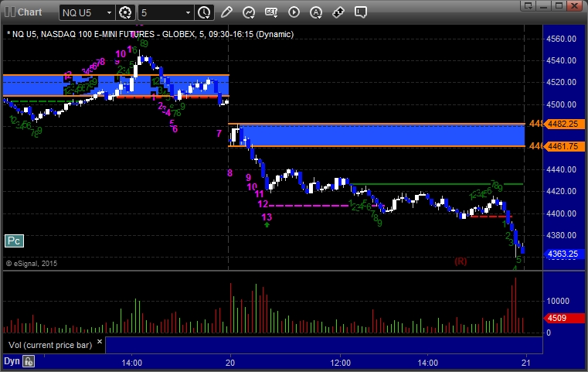Click the circular arrow studies icon
Screen dimensions: 588x372
249,12
